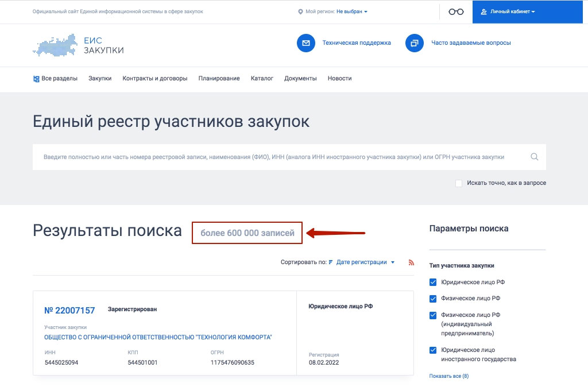Click the EIS Zakupki logo
This screenshot has width=588, height=387.
point(78,45)
